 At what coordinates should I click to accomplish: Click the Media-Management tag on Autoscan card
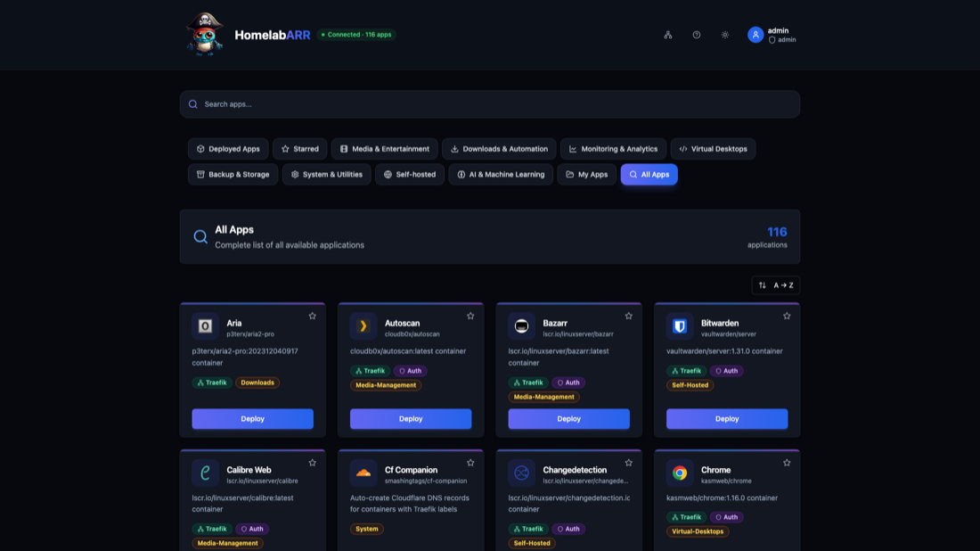coord(386,385)
